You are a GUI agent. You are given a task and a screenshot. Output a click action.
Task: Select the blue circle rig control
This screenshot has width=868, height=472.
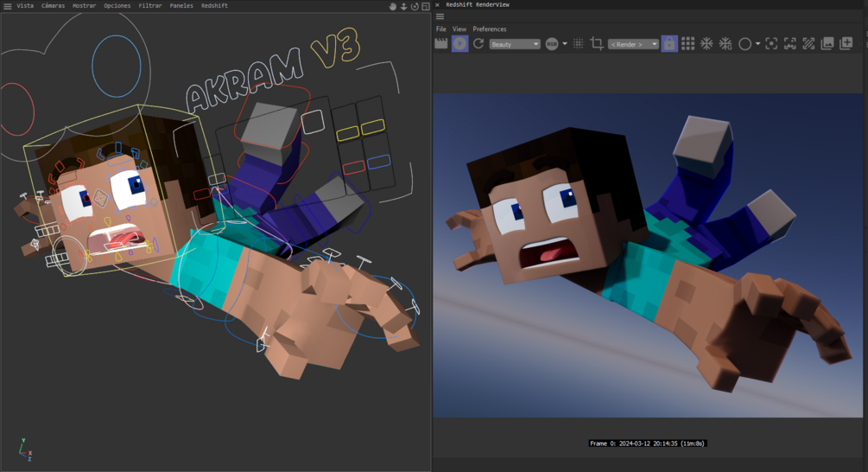click(117, 66)
